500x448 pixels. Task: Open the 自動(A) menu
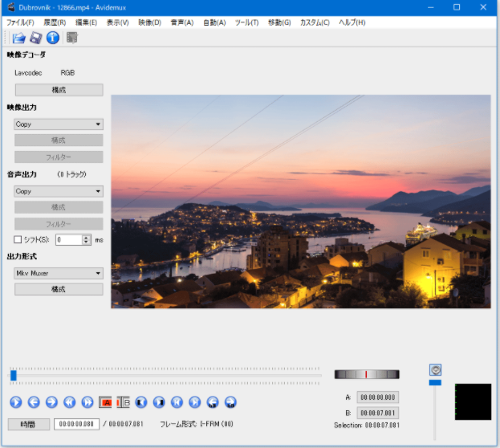point(214,22)
